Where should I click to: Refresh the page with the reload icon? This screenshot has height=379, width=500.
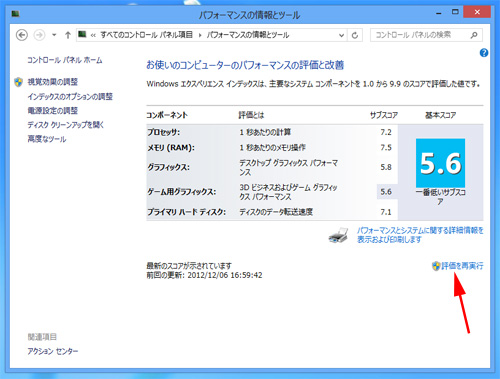(355, 35)
